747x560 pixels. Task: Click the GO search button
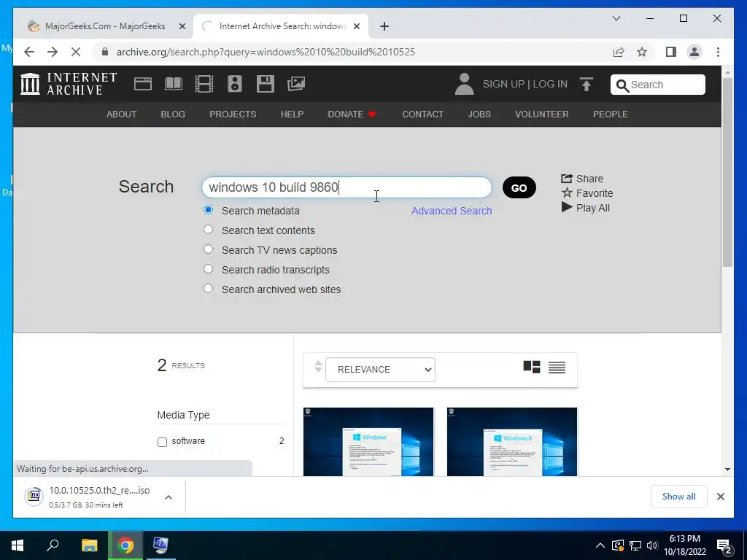point(519,187)
